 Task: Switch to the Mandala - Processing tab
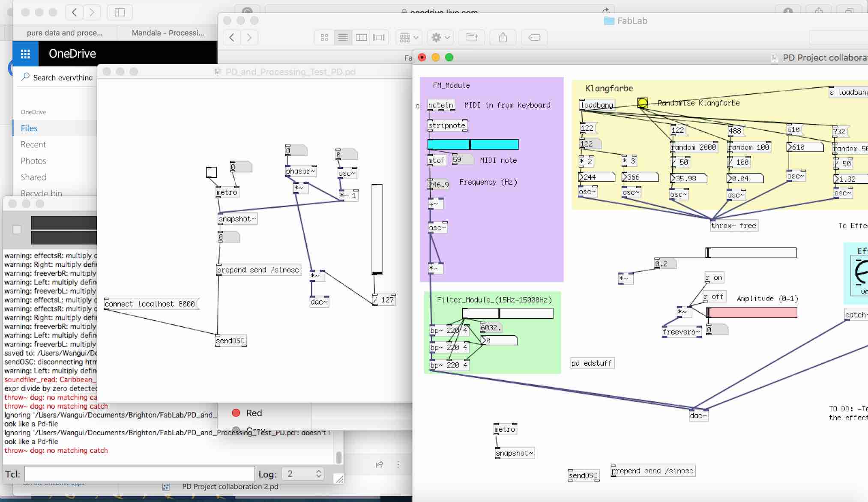pyautogui.click(x=168, y=33)
